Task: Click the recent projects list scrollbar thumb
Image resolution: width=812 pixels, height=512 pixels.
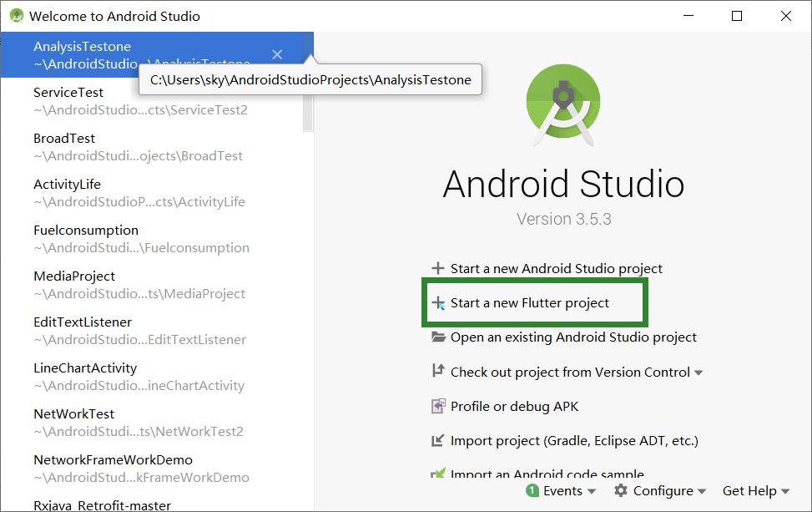Action: (308, 81)
